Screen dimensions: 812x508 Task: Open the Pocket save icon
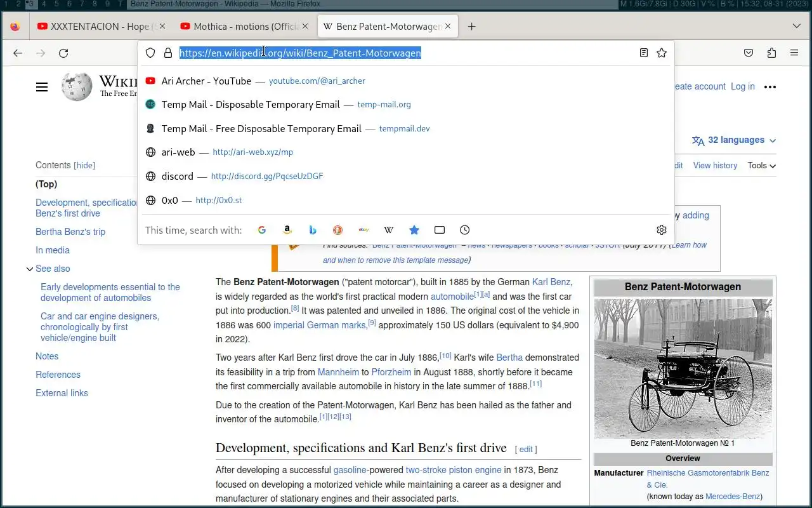[x=749, y=53]
